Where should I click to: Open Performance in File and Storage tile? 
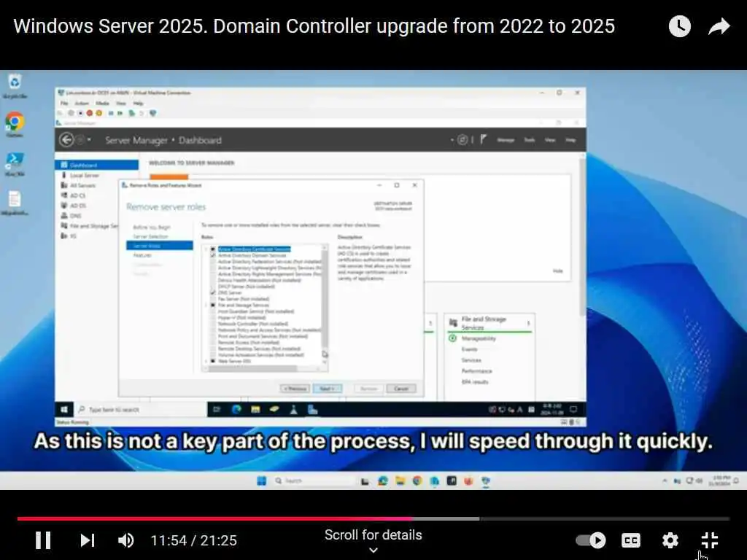(476, 371)
